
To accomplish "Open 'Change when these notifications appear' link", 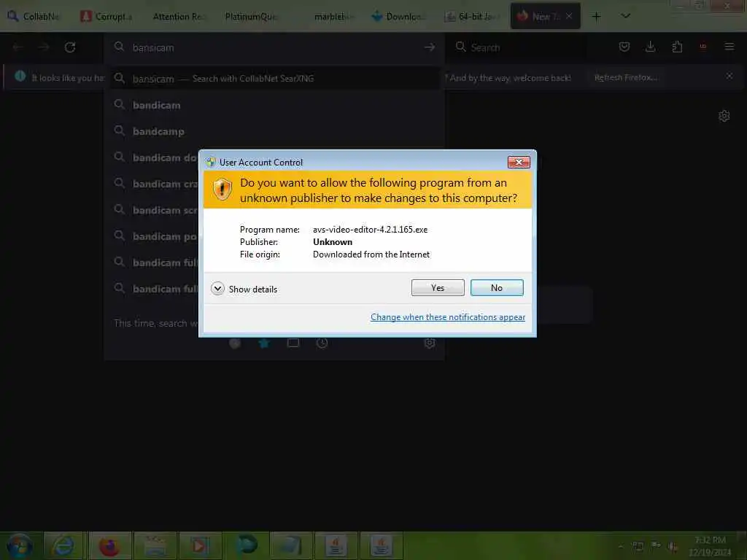I will pyautogui.click(x=447, y=317).
